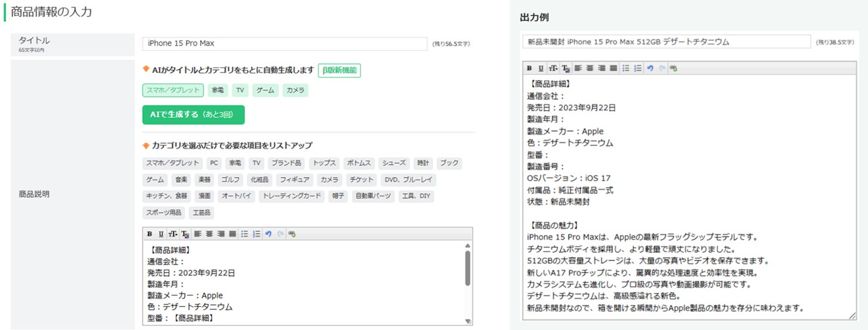
Task: Justify text in the output example editor
Action: [x=614, y=68]
